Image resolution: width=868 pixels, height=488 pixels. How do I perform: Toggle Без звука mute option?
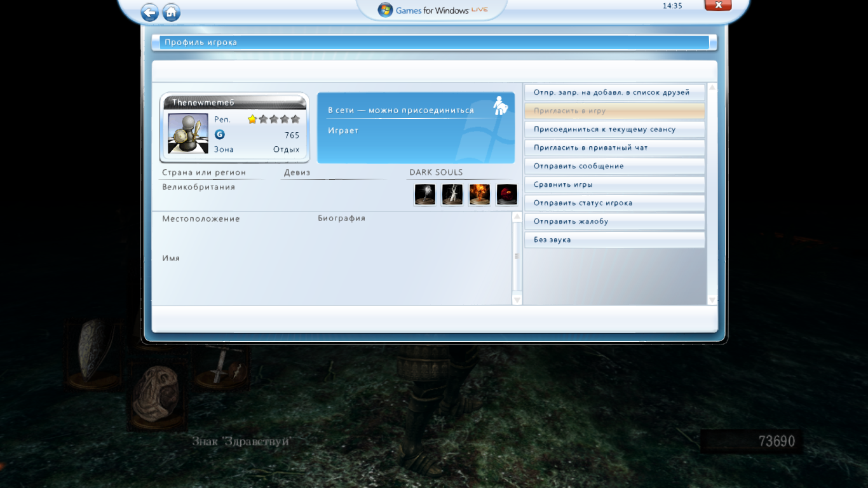click(x=614, y=240)
